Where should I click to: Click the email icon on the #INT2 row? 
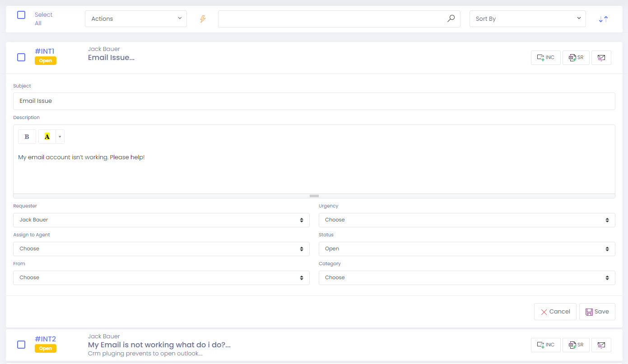[x=601, y=345]
